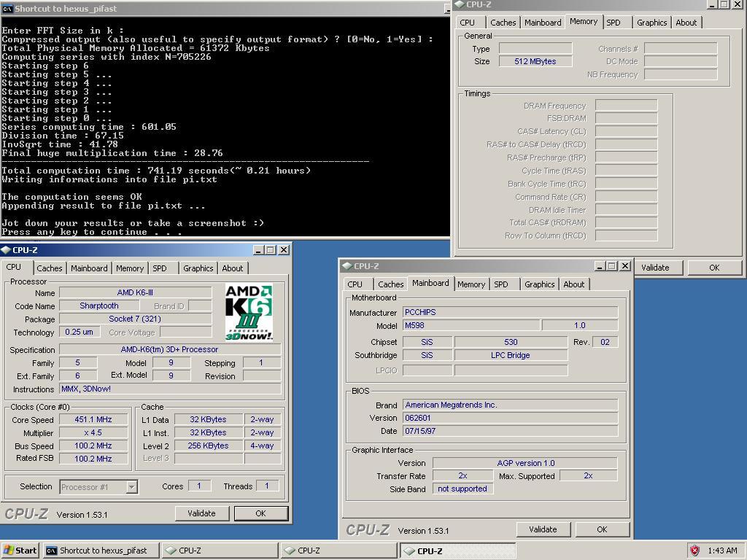Activate the third highlighted CPU-Z taskbar button
This screenshot has width=747, height=560.
tap(457, 551)
